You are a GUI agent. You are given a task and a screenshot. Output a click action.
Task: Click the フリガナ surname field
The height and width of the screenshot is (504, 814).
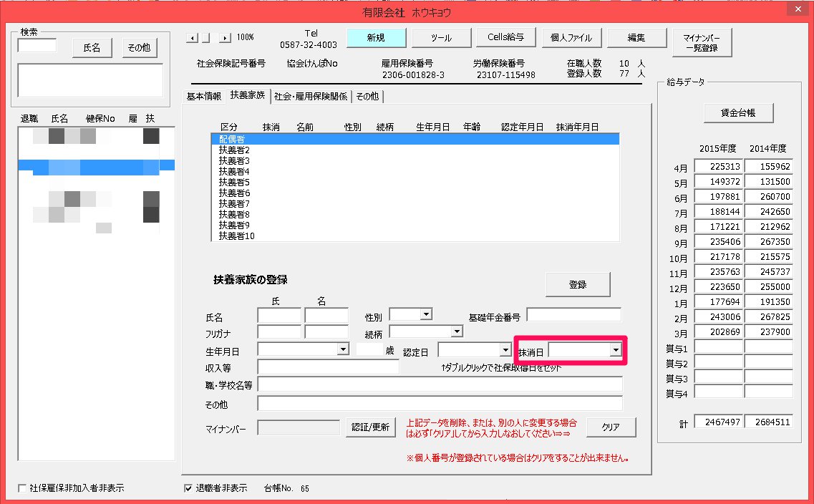click(x=279, y=332)
